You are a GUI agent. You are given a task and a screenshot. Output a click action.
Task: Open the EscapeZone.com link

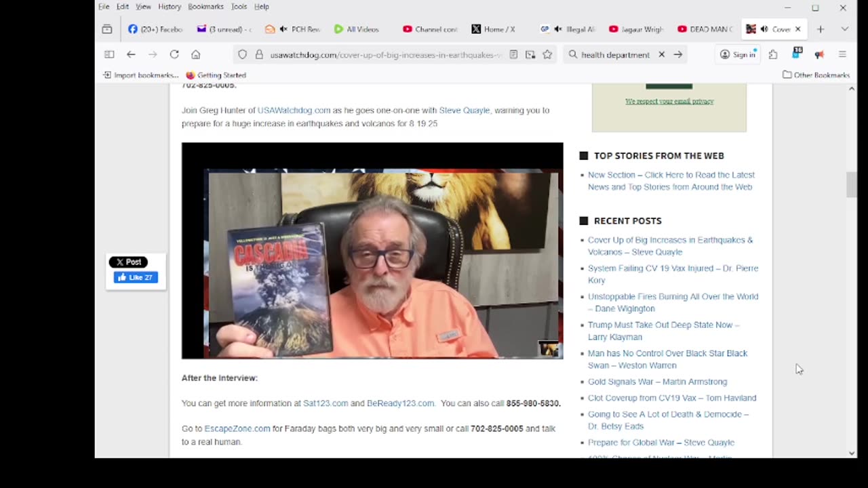237,429
